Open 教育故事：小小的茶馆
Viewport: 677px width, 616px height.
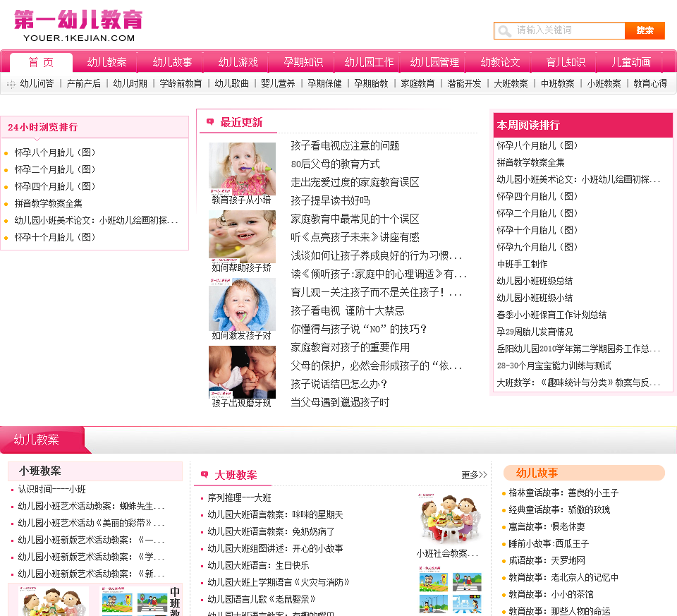[x=551, y=594]
